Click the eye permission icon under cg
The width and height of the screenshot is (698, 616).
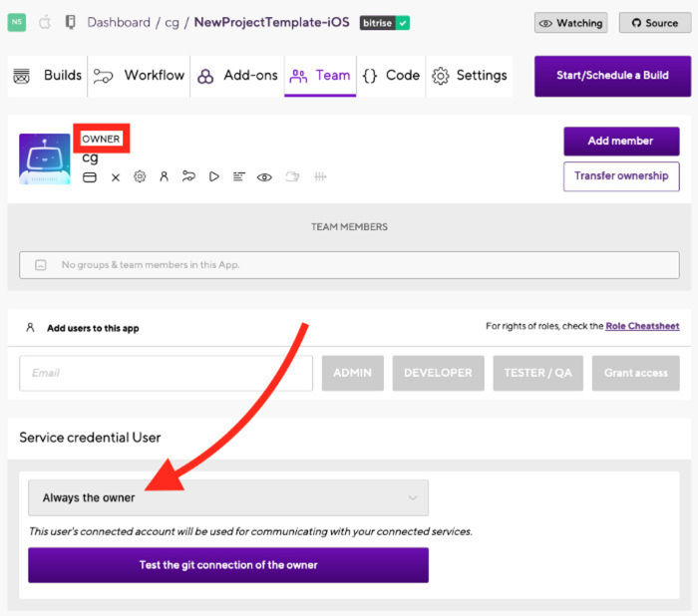264,177
